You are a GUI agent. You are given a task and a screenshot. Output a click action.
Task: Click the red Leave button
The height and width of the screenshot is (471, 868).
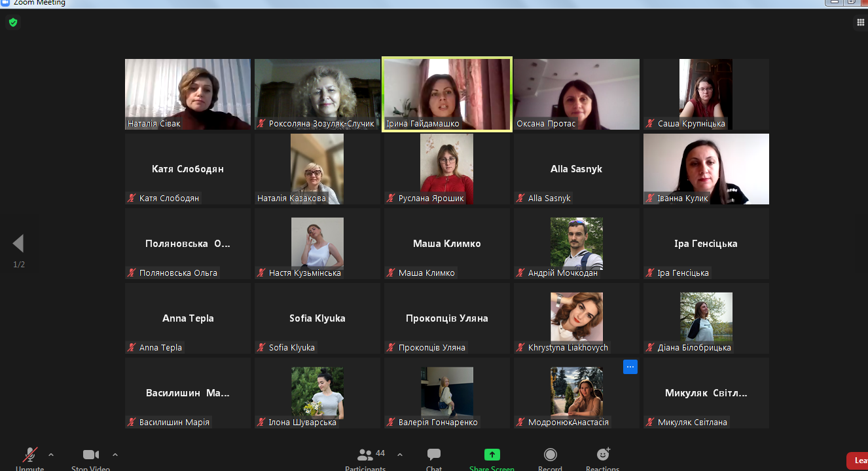tap(858, 461)
